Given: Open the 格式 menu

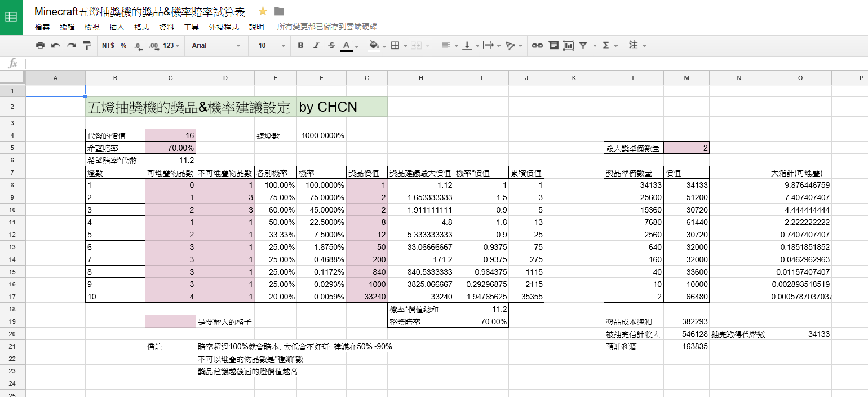Looking at the screenshot, I should point(141,27).
